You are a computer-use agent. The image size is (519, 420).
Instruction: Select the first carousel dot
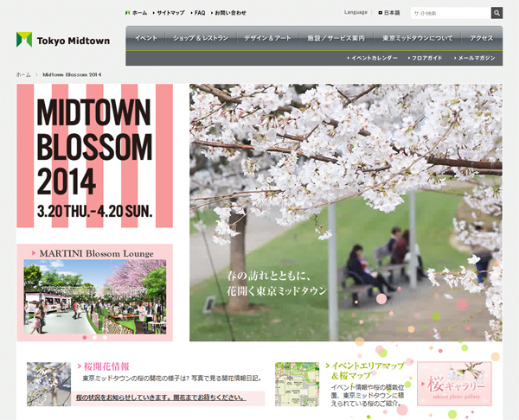[85, 338]
